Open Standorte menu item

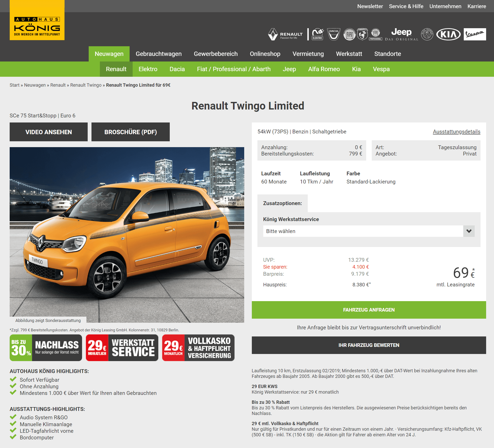click(388, 54)
